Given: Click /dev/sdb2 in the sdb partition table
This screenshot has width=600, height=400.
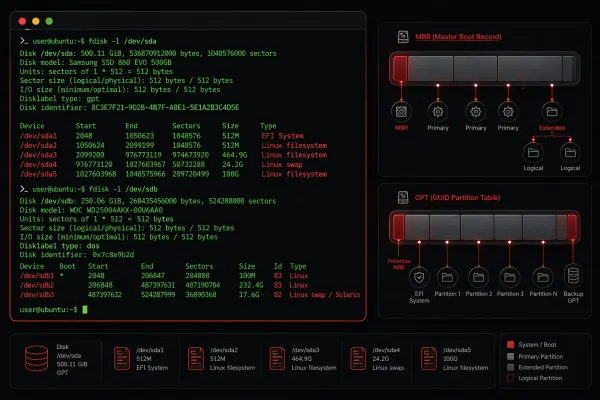Looking at the screenshot, I should click(37, 285).
